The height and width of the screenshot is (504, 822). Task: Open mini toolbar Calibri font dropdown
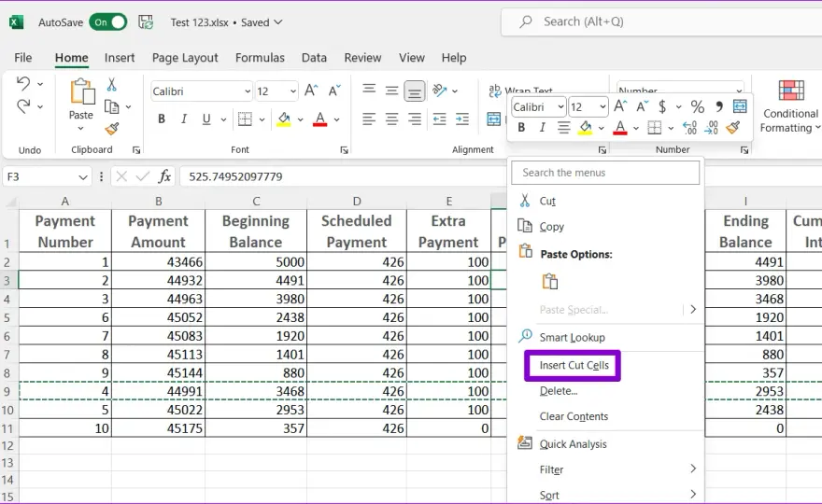[x=561, y=107]
